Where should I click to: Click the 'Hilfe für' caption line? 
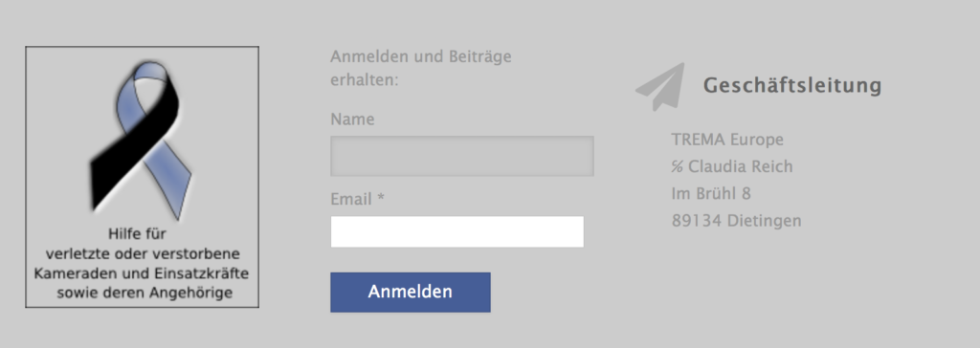(x=137, y=235)
